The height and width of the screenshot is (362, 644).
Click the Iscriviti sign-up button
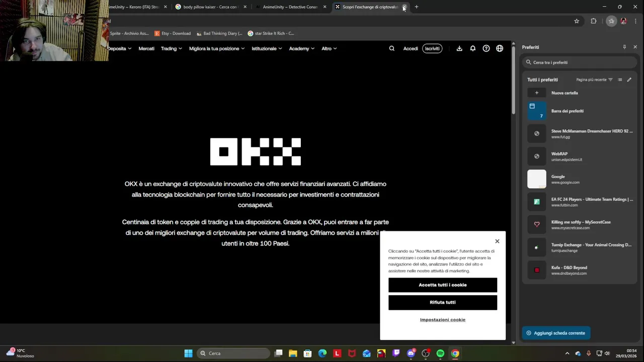click(x=432, y=49)
